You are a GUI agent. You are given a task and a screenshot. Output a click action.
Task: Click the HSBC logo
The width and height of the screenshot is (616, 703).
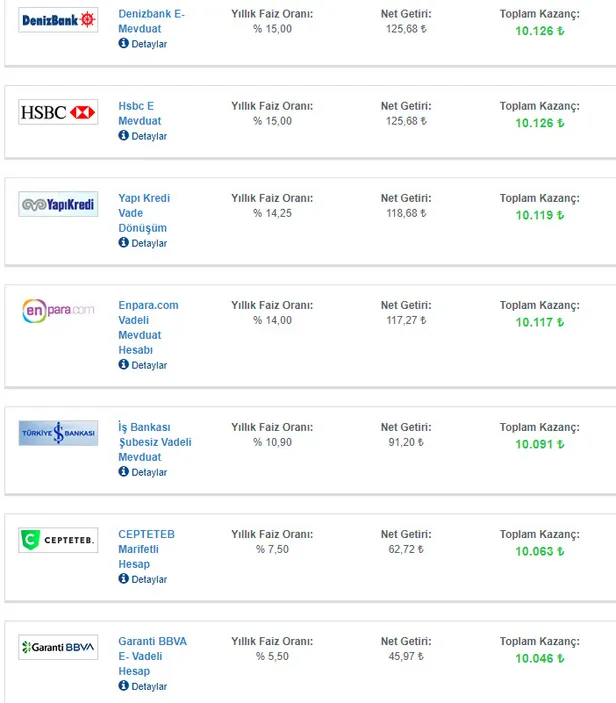click(59, 113)
